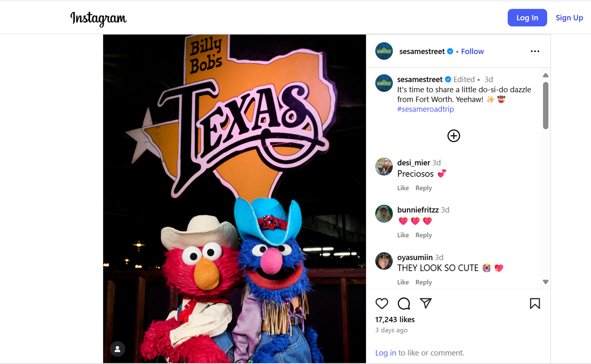Viewport: 591px width, 364px height.
Task: Open the Sign Up link
Action: (x=569, y=18)
